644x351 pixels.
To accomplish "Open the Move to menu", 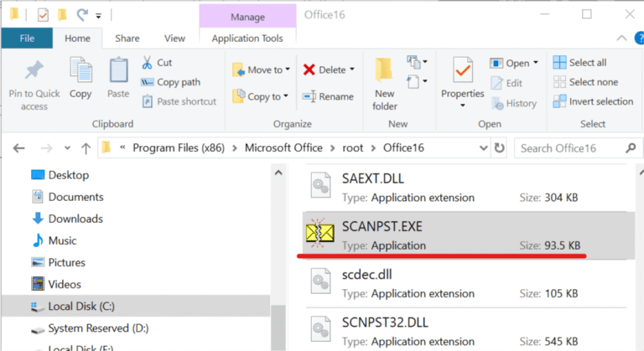I will pos(262,70).
